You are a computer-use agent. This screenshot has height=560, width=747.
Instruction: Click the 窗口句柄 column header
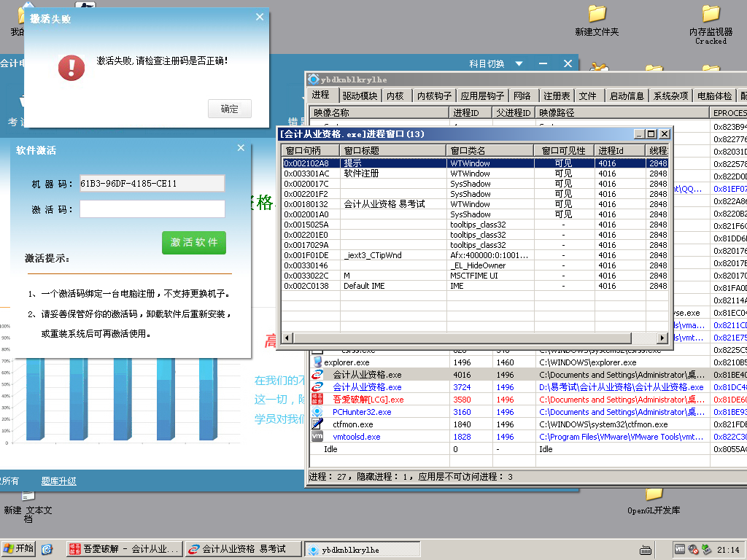coord(311,150)
